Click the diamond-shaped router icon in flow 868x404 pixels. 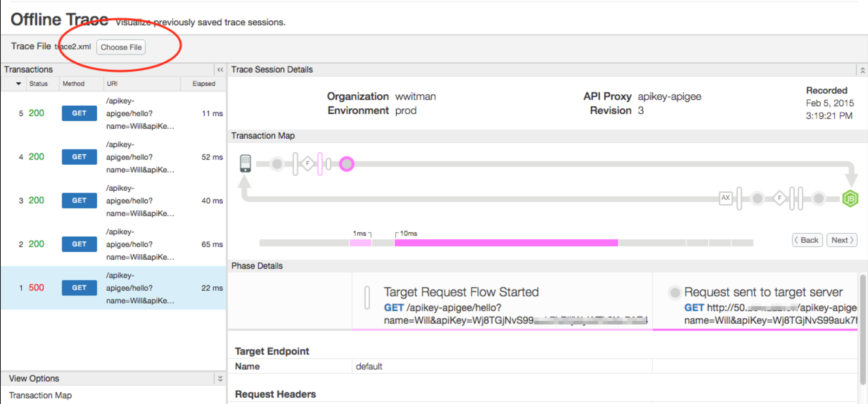coord(307,164)
